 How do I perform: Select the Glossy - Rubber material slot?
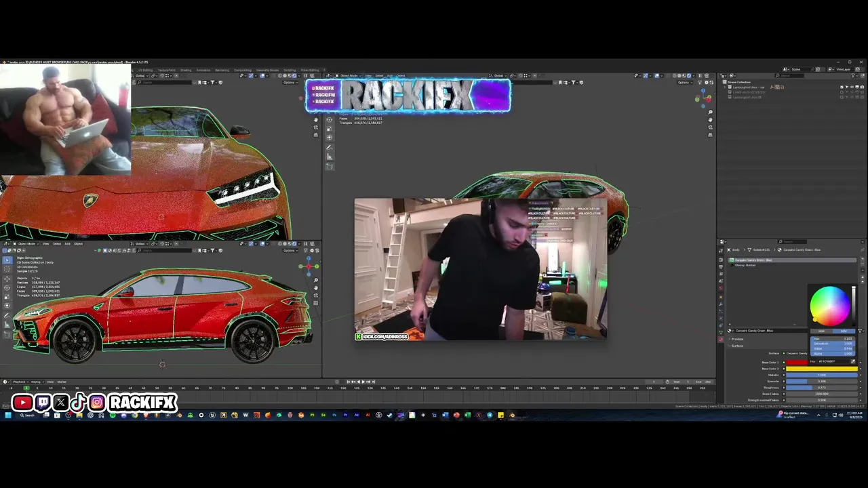(792, 265)
